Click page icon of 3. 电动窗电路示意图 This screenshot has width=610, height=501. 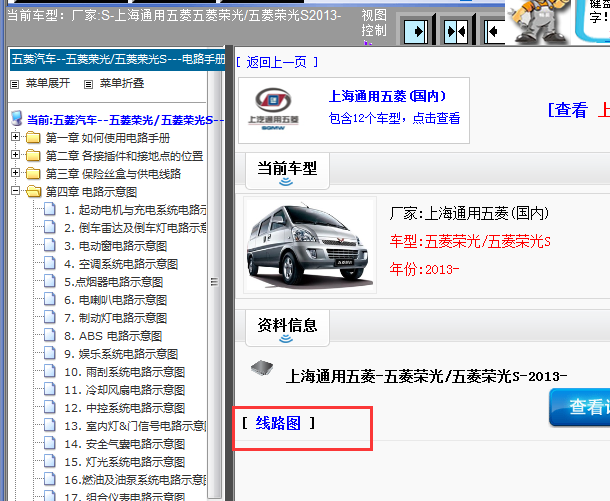50,245
